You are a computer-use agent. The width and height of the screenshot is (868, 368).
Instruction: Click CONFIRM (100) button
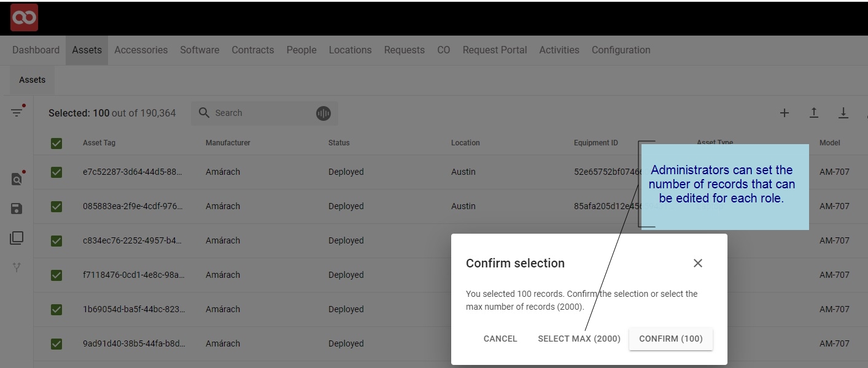pos(671,339)
